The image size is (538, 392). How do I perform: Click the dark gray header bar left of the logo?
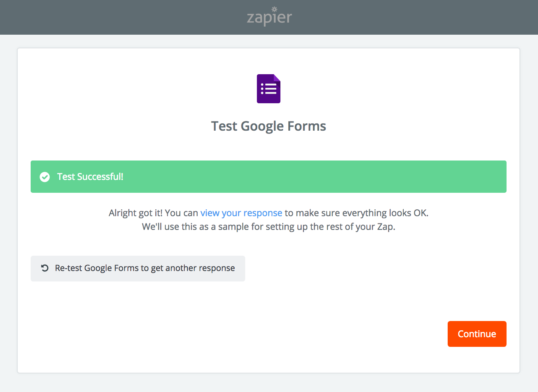(x=121, y=17)
